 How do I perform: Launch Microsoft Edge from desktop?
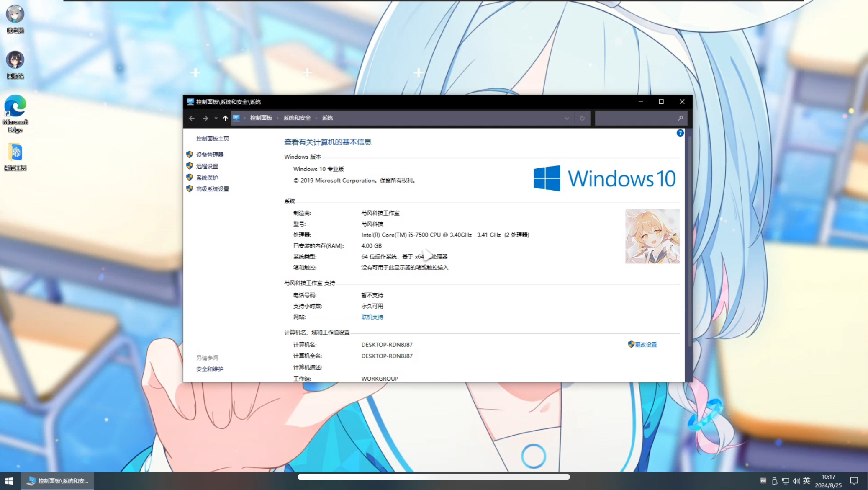point(15,114)
